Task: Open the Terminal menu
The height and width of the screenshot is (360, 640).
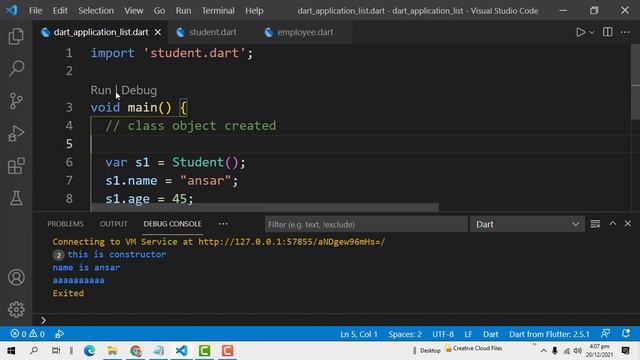Action: click(218, 11)
